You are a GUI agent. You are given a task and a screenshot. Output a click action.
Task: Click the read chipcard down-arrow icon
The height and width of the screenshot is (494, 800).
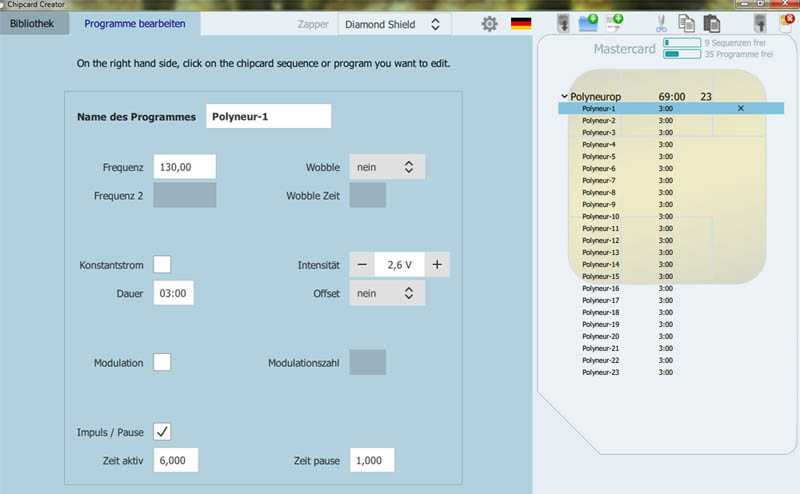(x=563, y=23)
